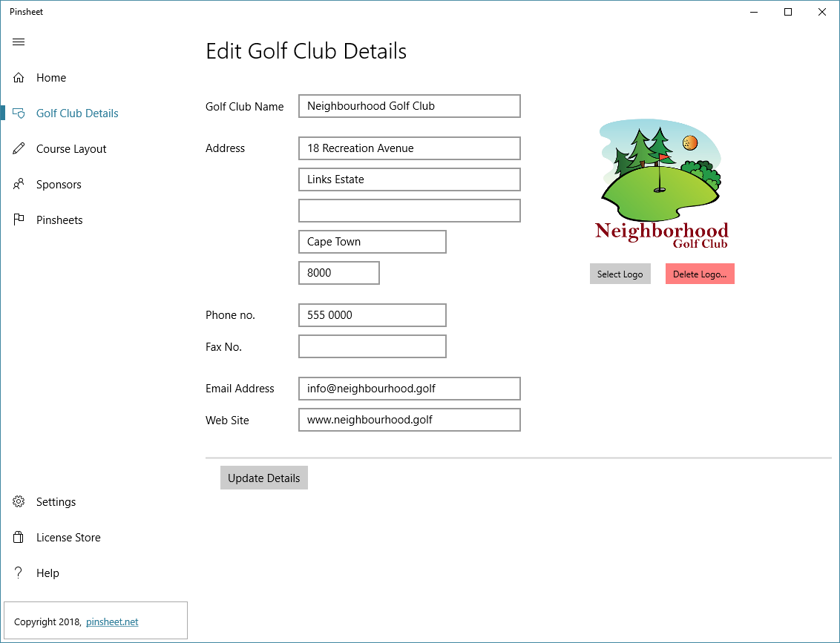The image size is (840, 643).
Task: Click the Home house icon
Action: (x=19, y=78)
